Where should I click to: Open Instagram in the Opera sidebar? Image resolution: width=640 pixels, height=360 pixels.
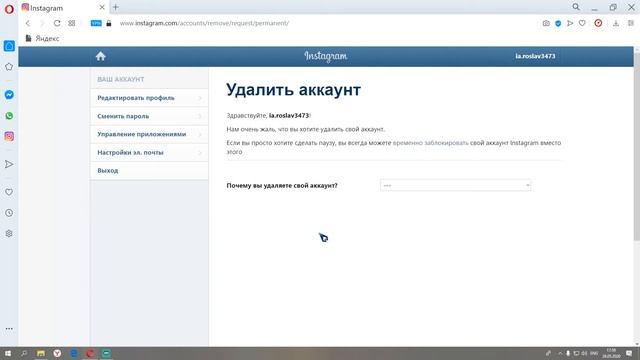pyautogui.click(x=9, y=136)
